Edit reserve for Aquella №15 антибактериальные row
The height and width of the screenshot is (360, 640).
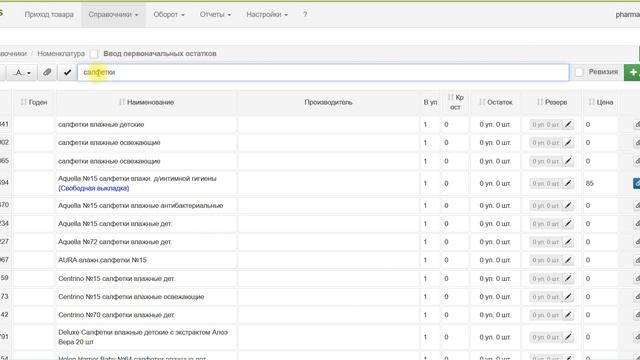point(568,205)
